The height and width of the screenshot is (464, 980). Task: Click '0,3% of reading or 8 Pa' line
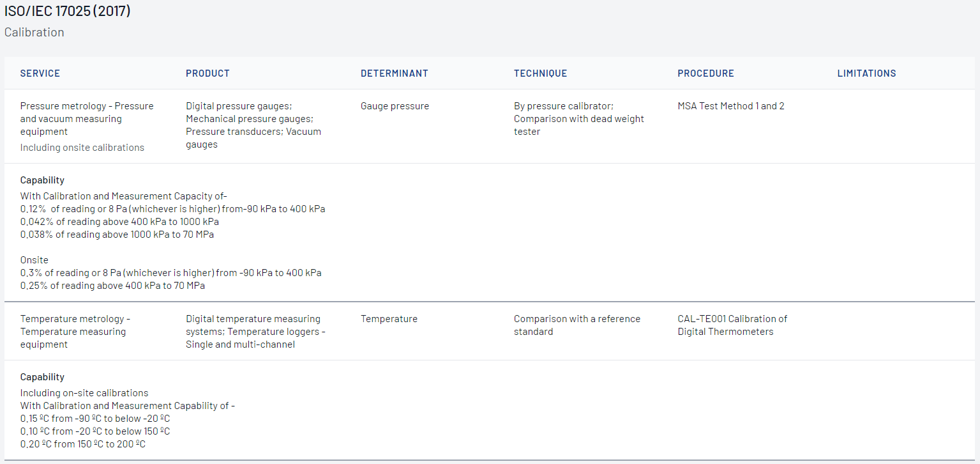tap(171, 273)
